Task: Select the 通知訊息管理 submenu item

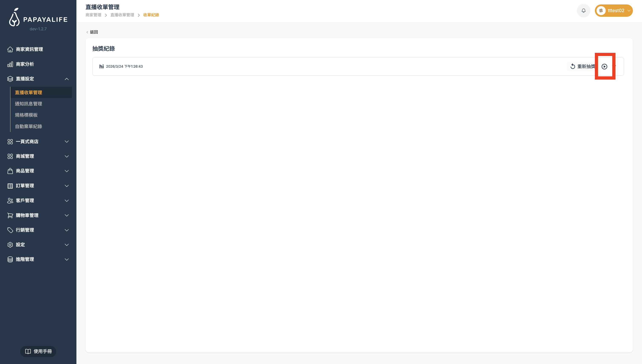Action: 28,104
